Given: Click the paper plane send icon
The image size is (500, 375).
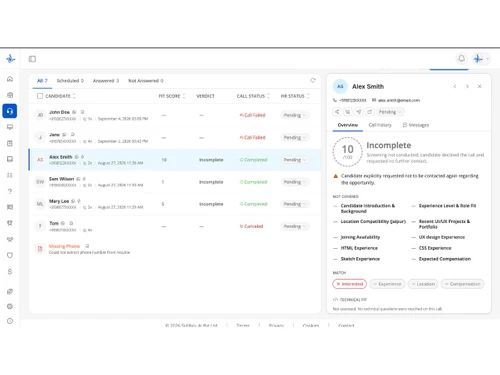Looking at the screenshot, I should point(359,112).
